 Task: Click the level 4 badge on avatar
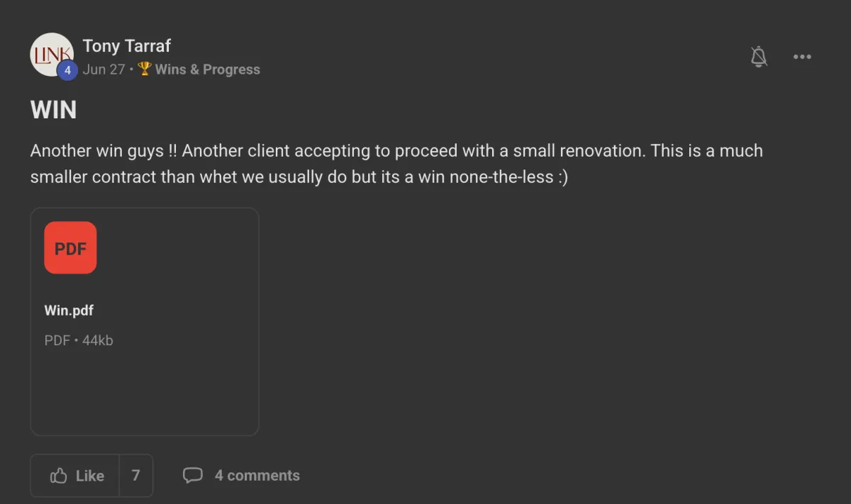point(67,70)
